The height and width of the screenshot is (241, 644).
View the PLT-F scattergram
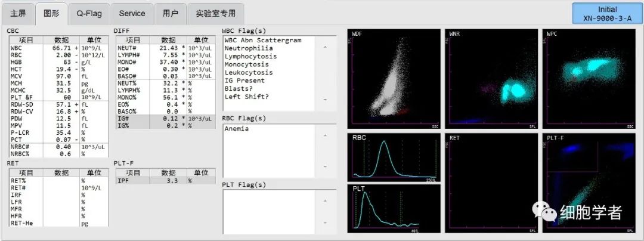589,184
